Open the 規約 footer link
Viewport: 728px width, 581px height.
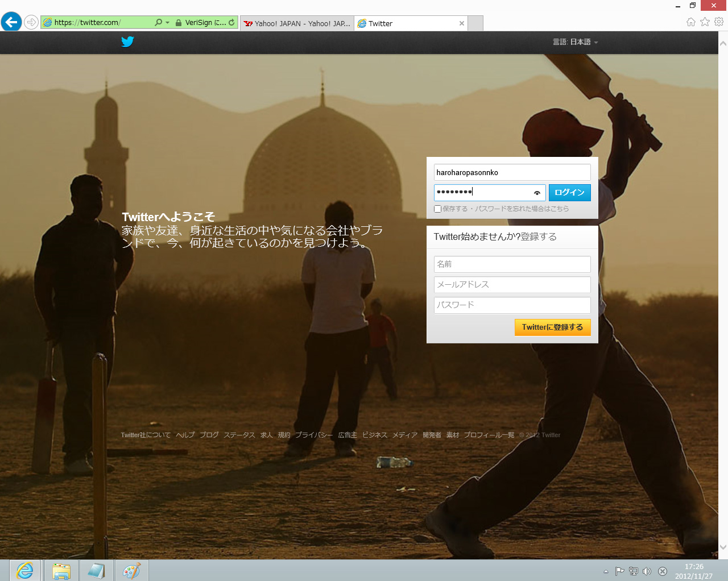click(x=284, y=435)
